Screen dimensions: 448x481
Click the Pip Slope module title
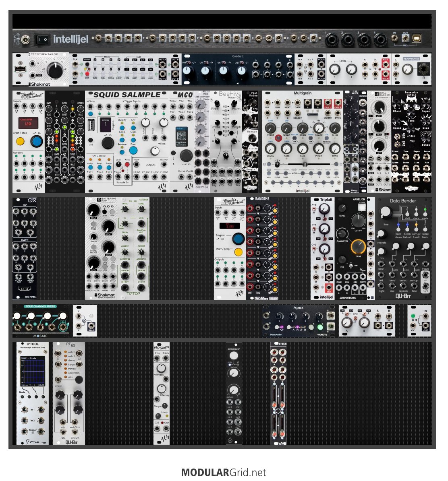(x=162, y=348)
